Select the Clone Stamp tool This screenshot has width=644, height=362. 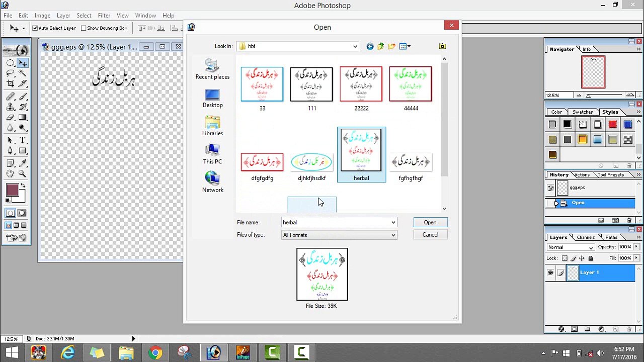coord(10,107)
